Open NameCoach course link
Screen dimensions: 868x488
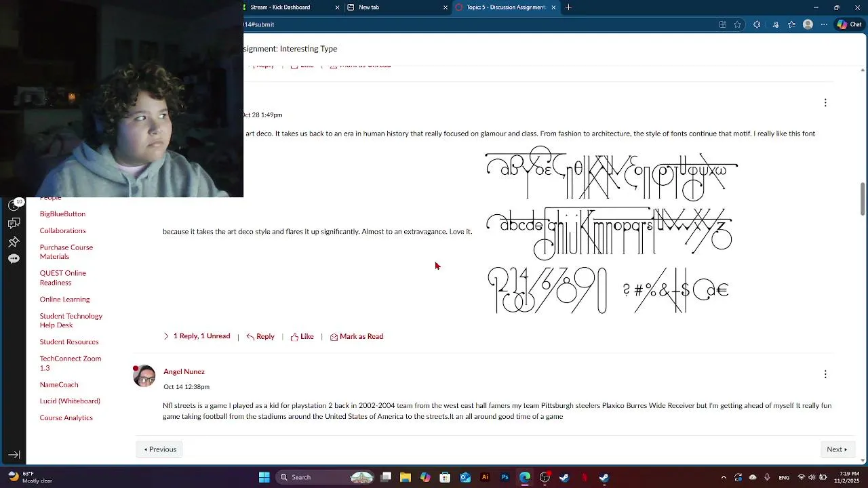[59, 385]
